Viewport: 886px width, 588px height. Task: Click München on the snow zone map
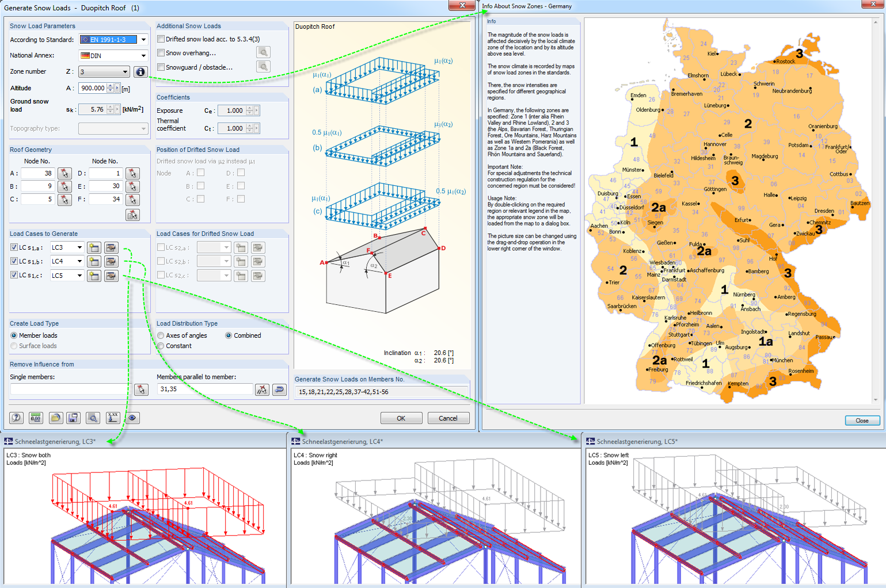(781, 360)
